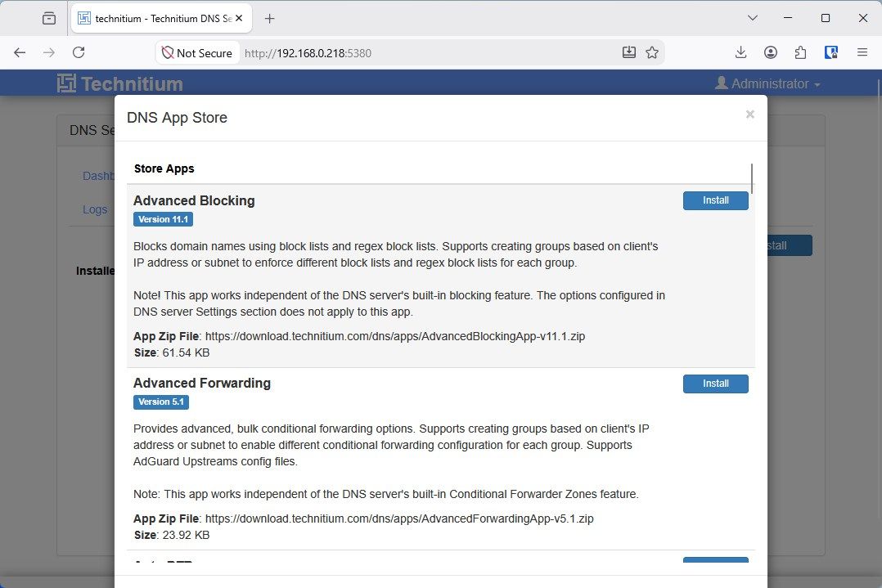
Task: Click the Size: 23.92 KB text
Action: pos(172,535)
